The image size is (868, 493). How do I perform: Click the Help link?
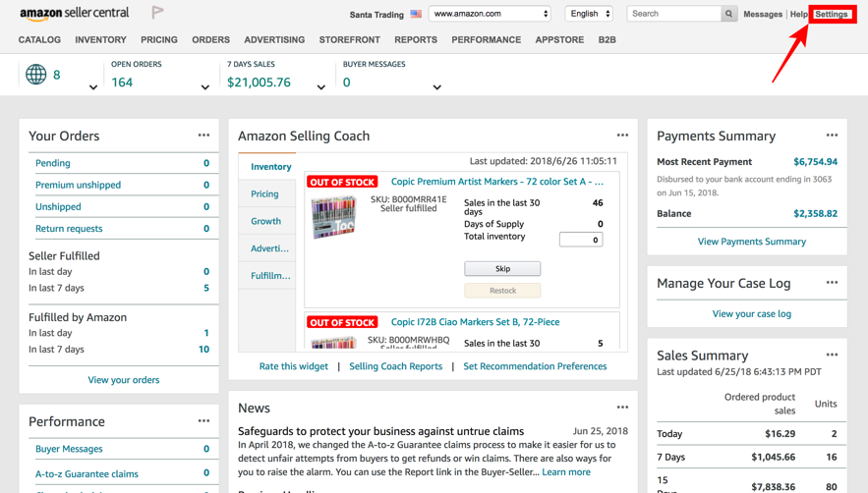798,15
